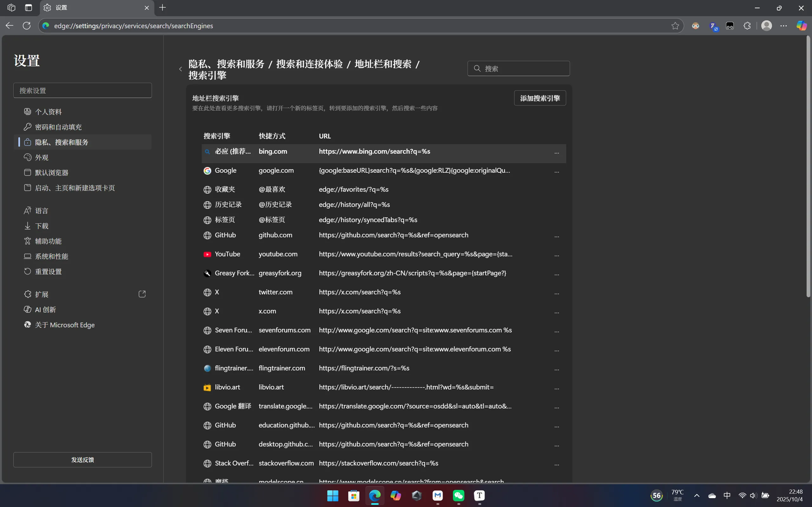Click the 添加搜索引擎 button
The height and width of the screenshot is (507, 812).
click(540, 98)
